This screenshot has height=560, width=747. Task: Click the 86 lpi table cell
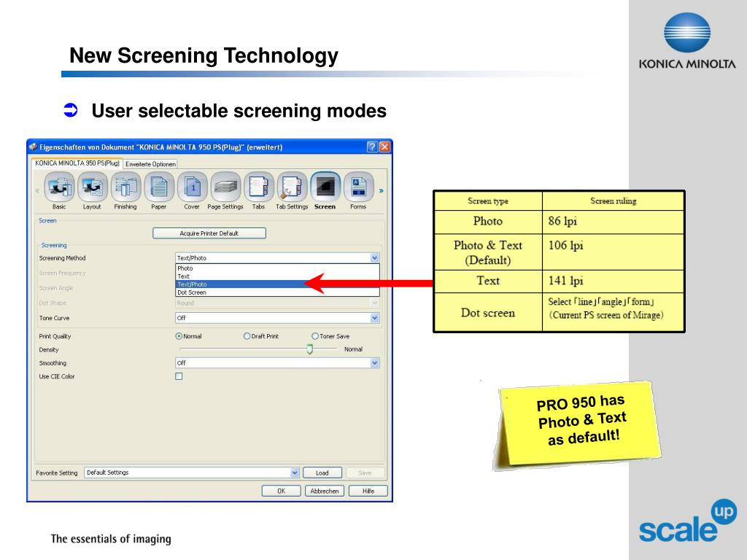click(x=613, y=222)
